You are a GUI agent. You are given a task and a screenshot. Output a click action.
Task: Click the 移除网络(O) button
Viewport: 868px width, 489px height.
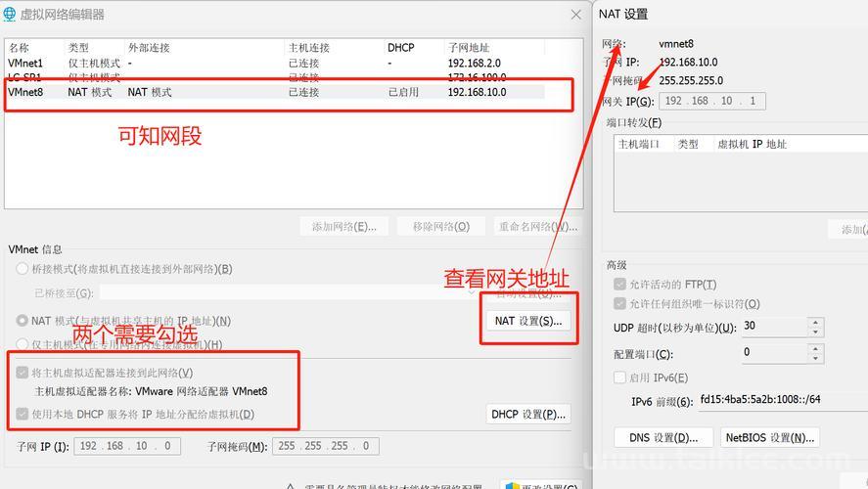click(441, 226)
